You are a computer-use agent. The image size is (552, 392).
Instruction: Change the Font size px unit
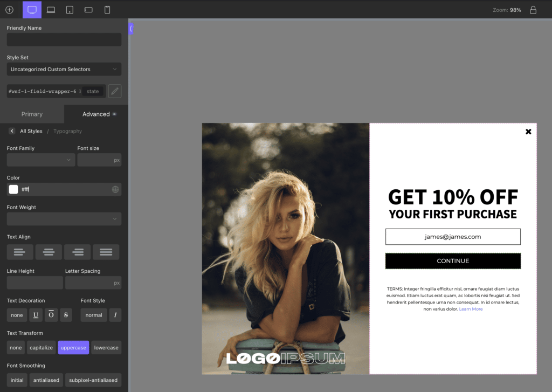(x=116, y=160)
